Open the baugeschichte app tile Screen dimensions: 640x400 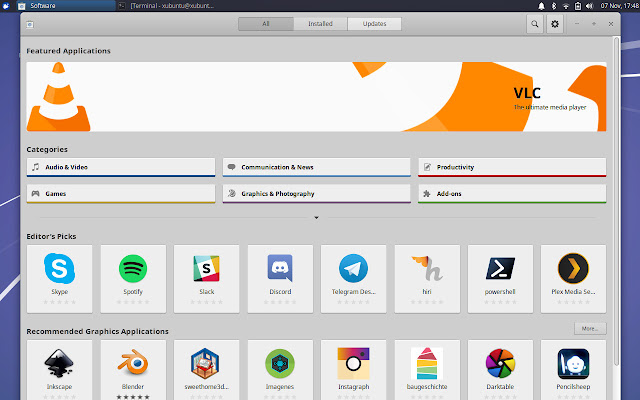pyautogui.click(x=427, y=370)
